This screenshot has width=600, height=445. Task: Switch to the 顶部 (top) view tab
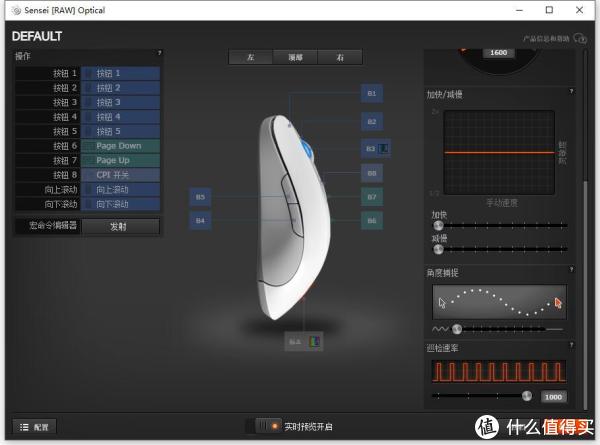pyautogui.click(x=295, y=57)
